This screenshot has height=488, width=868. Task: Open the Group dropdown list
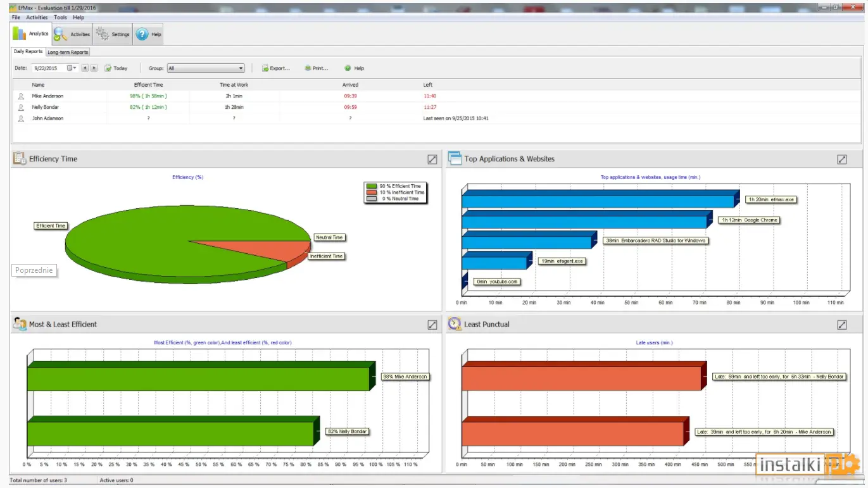pyautogui.click(x=206, y=68)
